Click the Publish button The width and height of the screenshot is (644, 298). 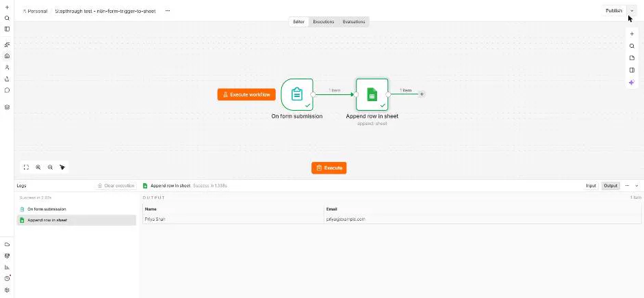pyautogui.click(x=614, y=11)
